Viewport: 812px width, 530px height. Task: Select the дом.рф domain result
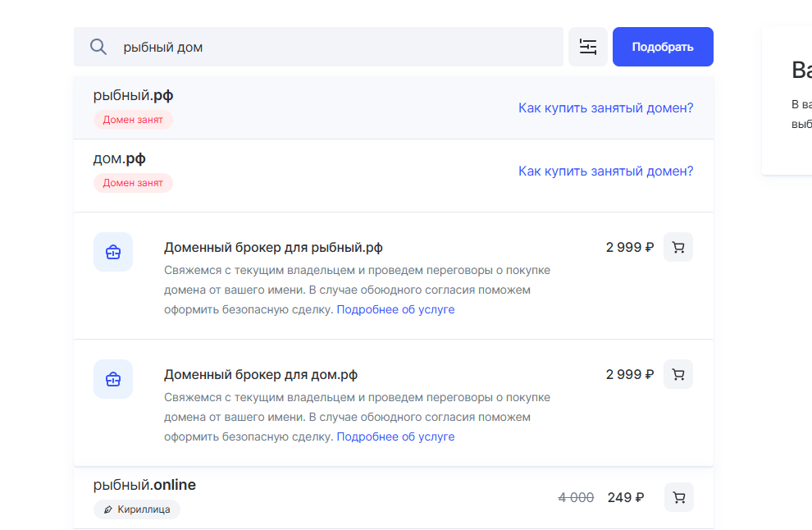119,158
